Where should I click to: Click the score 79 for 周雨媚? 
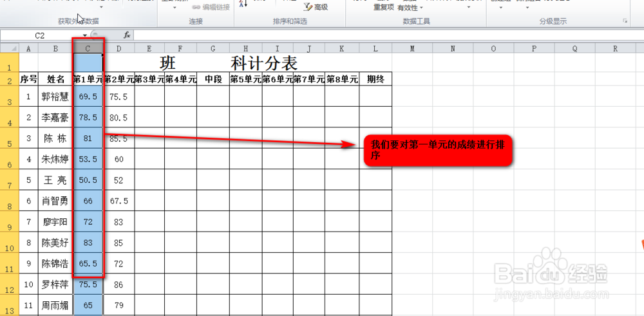[118, 305]
